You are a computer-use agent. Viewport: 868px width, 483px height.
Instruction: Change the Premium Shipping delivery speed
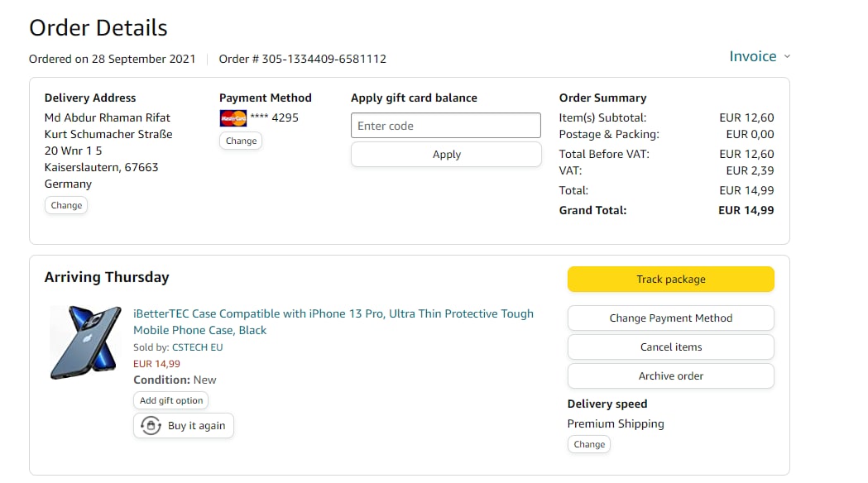(589, 445)
